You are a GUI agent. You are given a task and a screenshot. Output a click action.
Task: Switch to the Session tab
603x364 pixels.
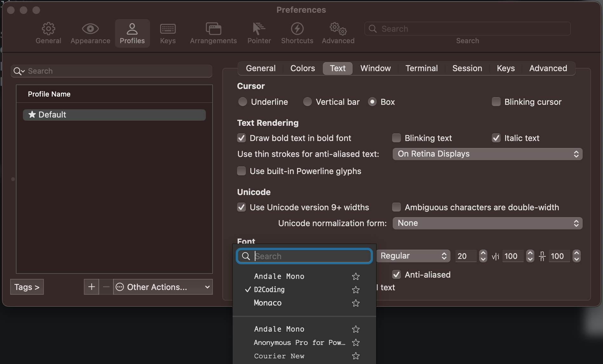(x=467, y=68)
